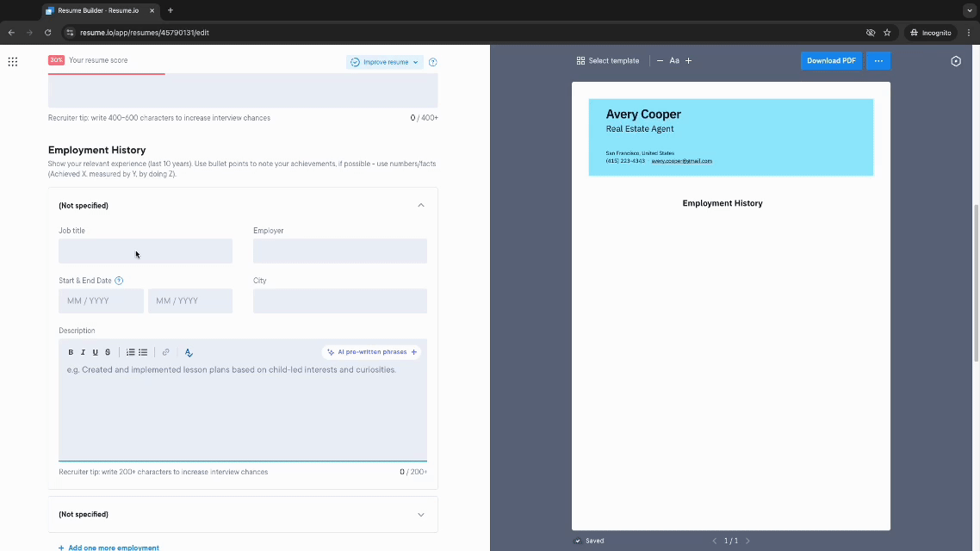Open the more options menu beside Download PDF
This screenshot has width=980, height=551.
click(x=878, y=60)
